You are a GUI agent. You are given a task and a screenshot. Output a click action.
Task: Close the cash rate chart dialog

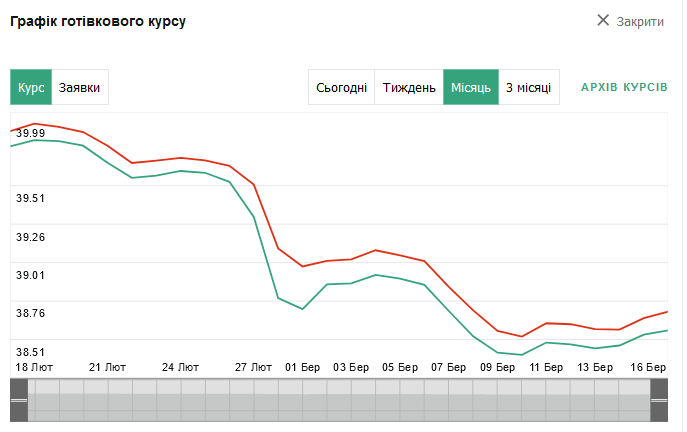[x=630, y=21]
